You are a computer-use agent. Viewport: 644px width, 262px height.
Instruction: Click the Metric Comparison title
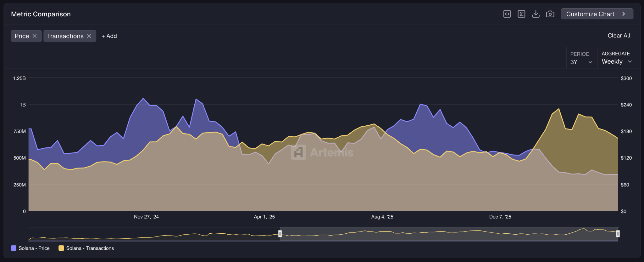point(41,14)
